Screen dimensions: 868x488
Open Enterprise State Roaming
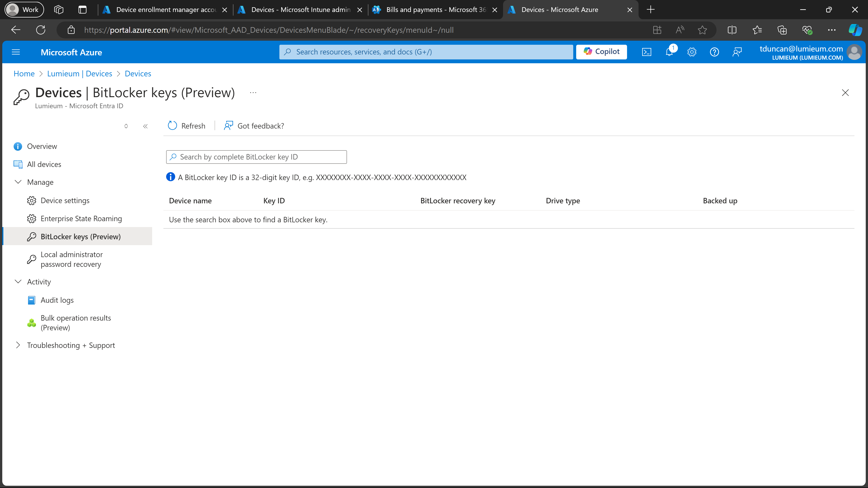(x=81, y=218)
